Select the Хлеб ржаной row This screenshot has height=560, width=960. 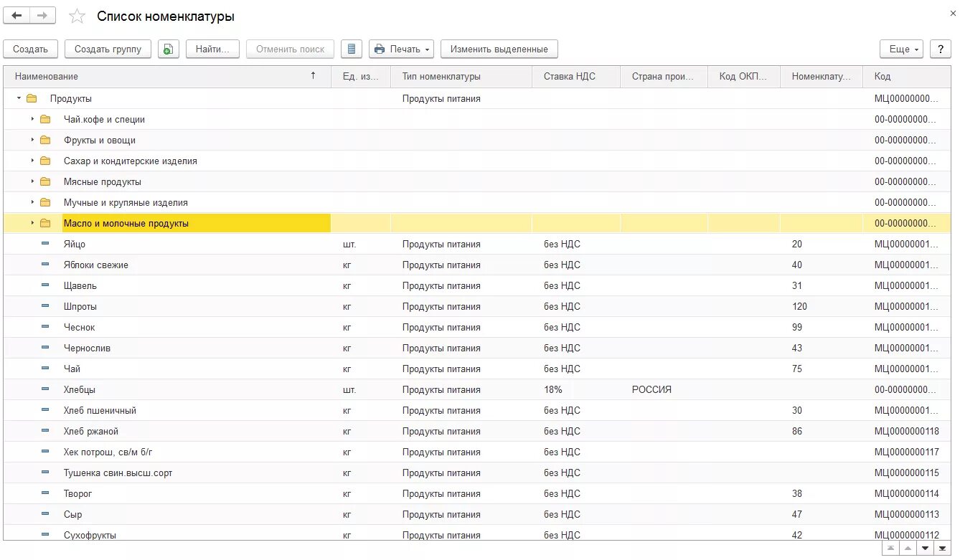click(x=477, y=431)
